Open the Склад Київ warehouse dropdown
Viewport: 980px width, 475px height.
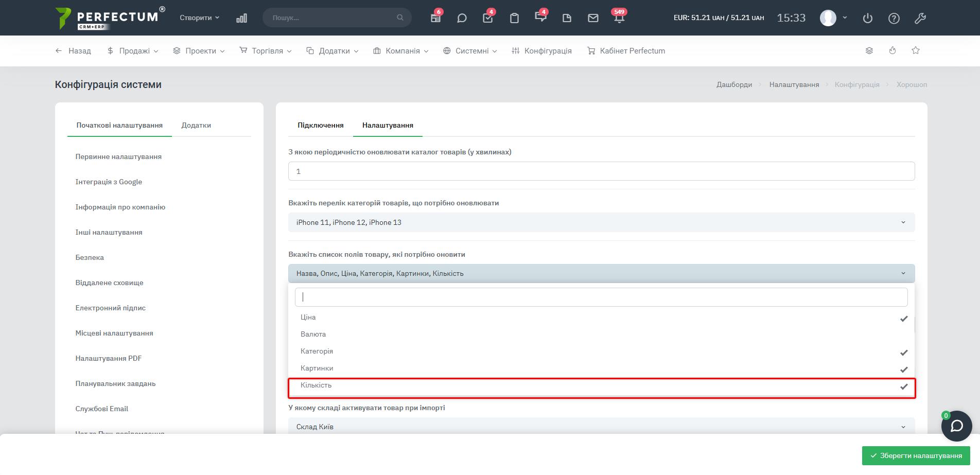[601, 427]
